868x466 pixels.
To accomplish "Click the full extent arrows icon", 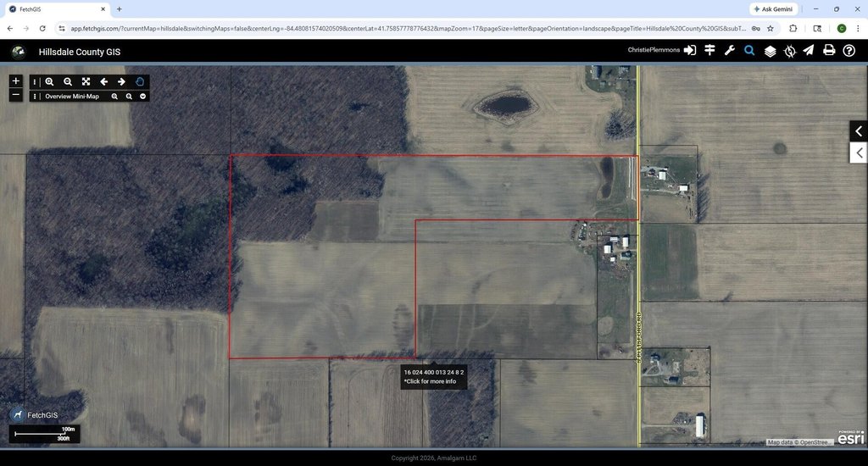I will (x=86, y=82).
